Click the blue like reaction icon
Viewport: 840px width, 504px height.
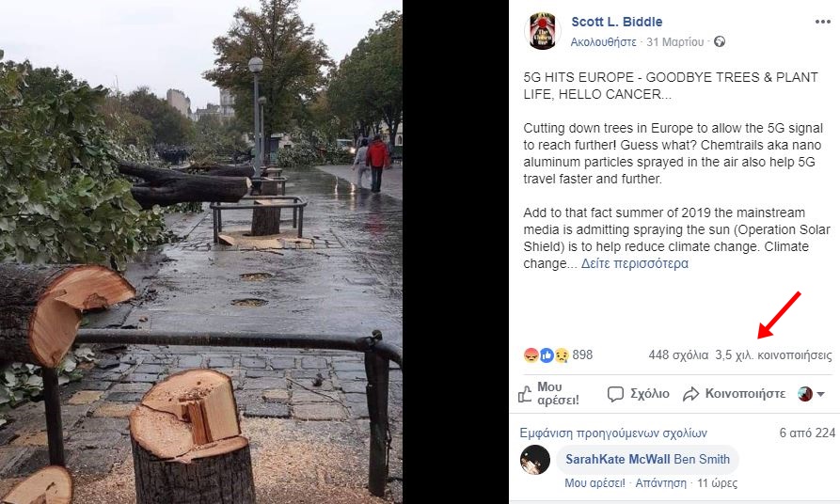click(546, 355)
